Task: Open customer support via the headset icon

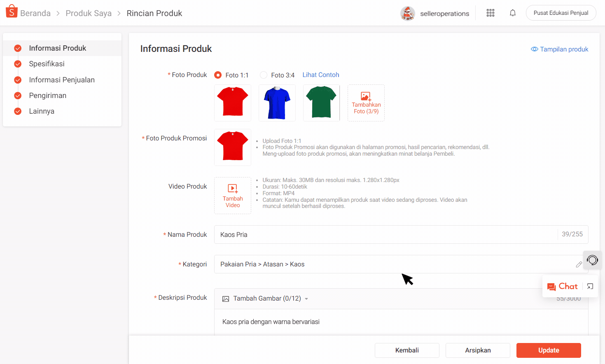Action: [x=592, y=260]
